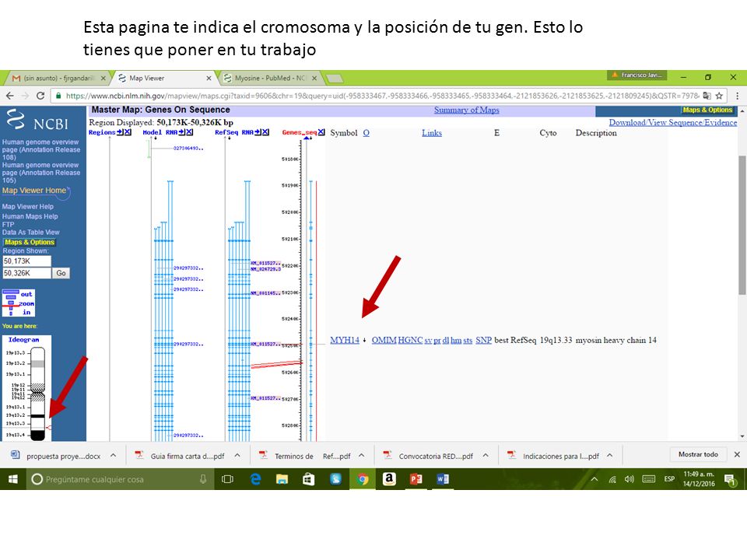
Task: Close the Myosine - PubMed tab
Action: [314, 78]
